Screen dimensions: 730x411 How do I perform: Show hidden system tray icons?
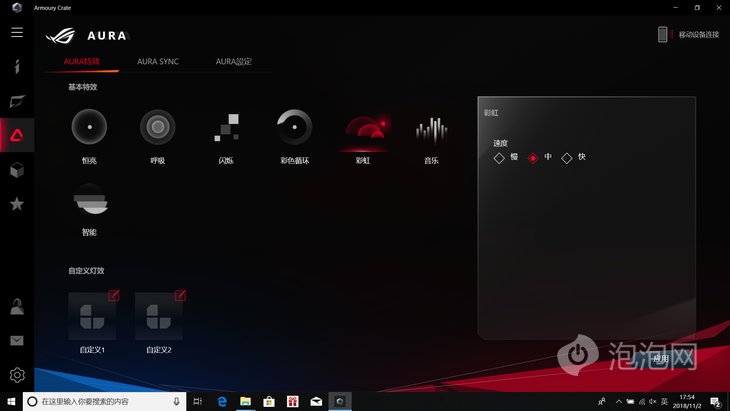pyautogui.click(x=619, y=401)
